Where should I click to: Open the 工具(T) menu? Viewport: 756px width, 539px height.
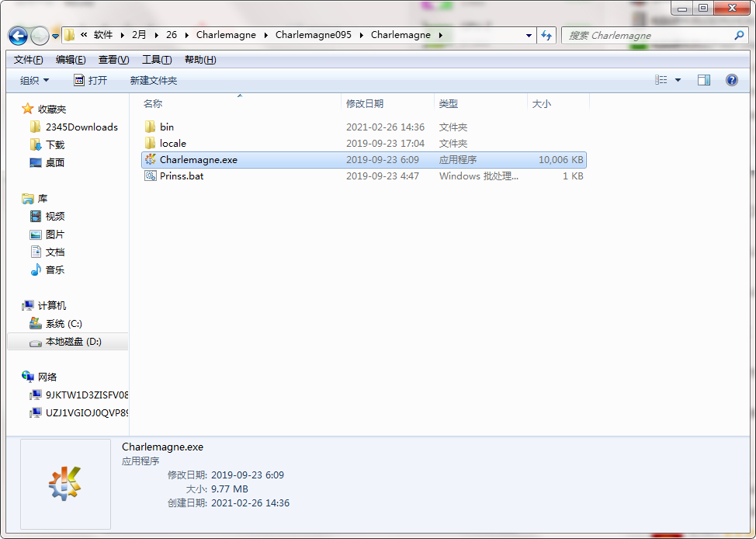157,60
